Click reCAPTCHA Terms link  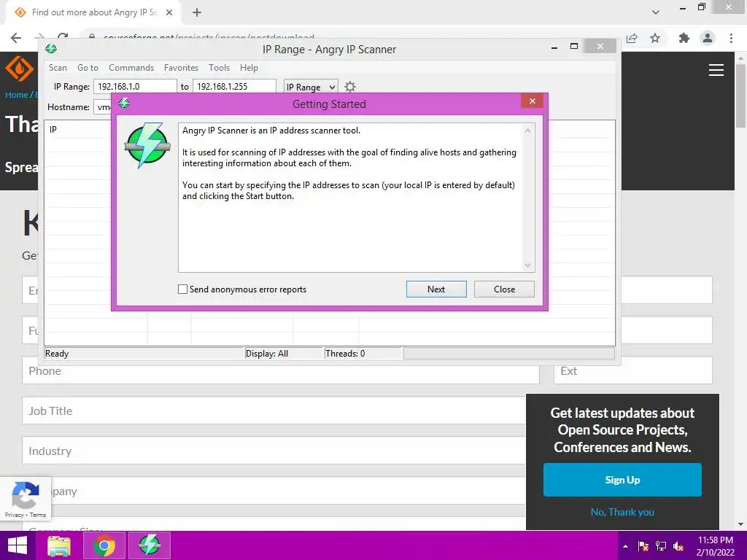pos(38,515)
